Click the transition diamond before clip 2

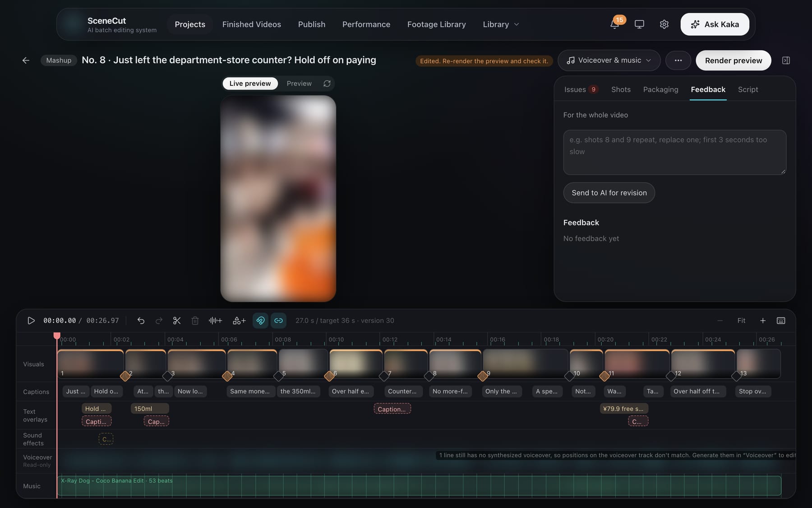tap(125, 376)
